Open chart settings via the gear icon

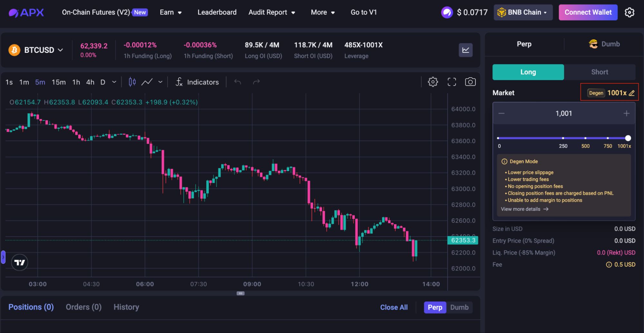433,82
